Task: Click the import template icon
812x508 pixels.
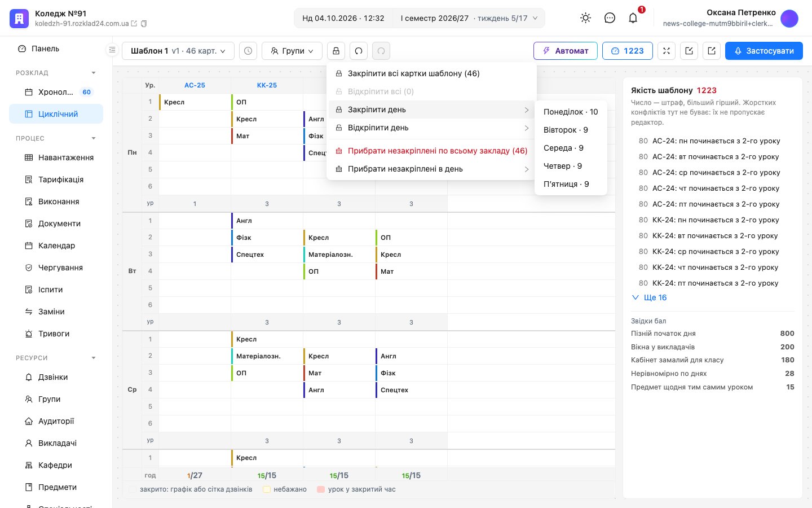Action: click(x=689, y=51)
